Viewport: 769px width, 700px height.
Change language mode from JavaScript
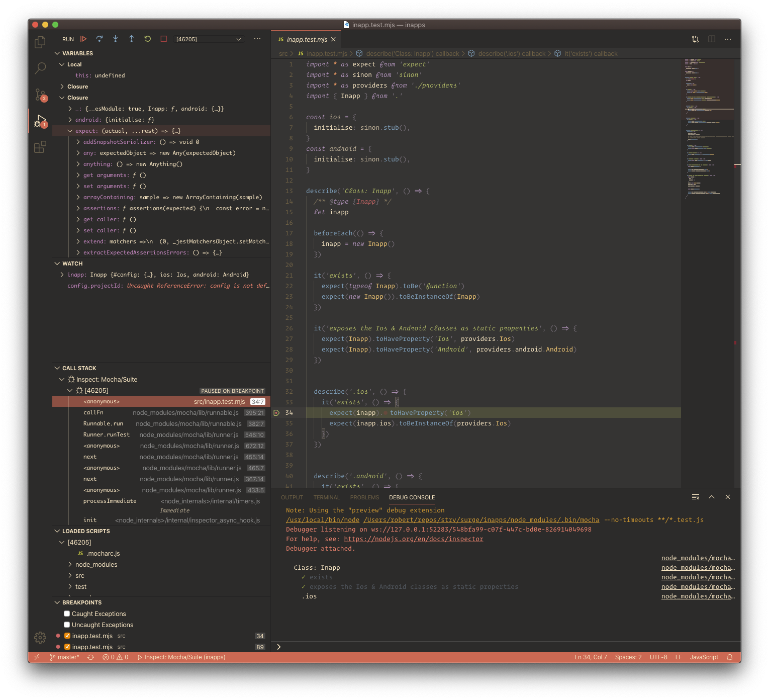coord(704,657)
